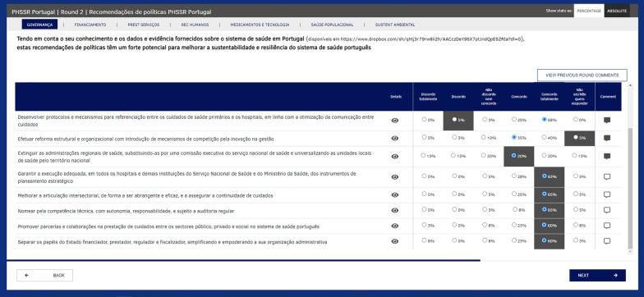
Task: Open the Governança tab
Action: [x=39, y=25]
